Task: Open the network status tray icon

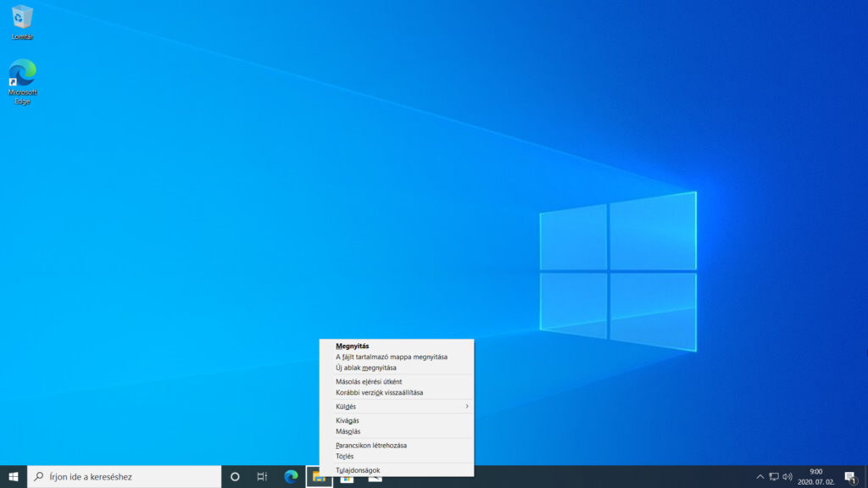Action: [774, 477]
